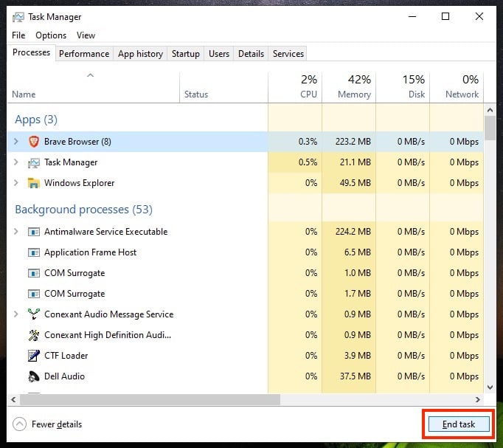Click the 224.2 MB memory value

click(353, 232)
